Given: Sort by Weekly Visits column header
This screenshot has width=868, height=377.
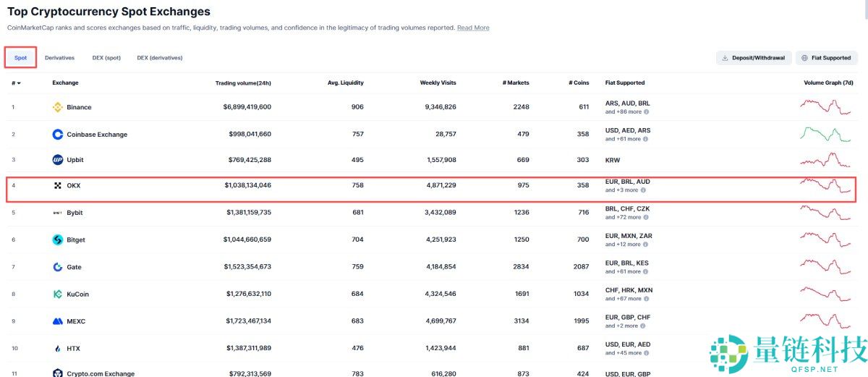Looking at the screenshot, I should [438, 82].
